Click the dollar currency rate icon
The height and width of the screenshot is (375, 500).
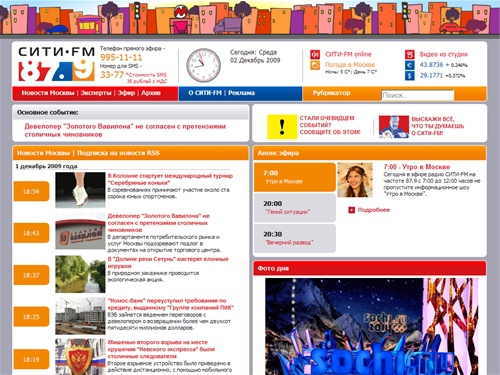pos(410,76)
